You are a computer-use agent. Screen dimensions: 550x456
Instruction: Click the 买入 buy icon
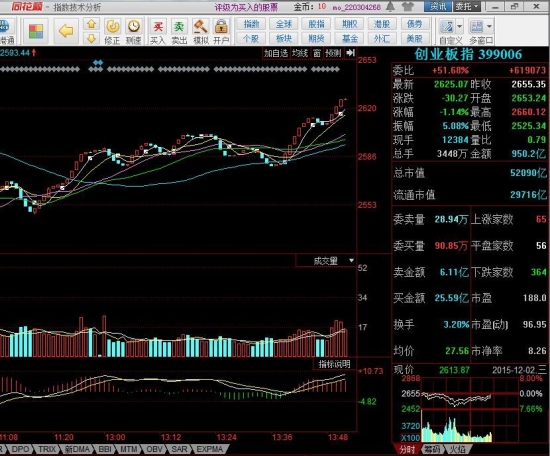(158, 32)
